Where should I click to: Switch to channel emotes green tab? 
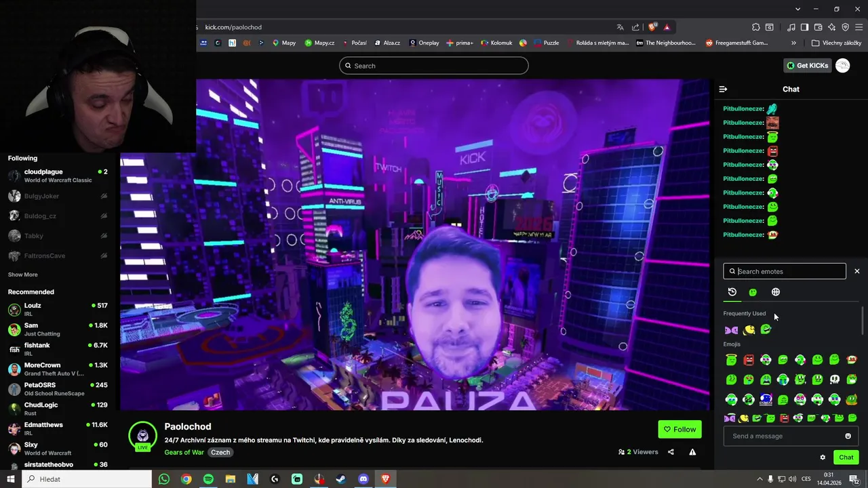pyautogui.click(x=753, y=292)
